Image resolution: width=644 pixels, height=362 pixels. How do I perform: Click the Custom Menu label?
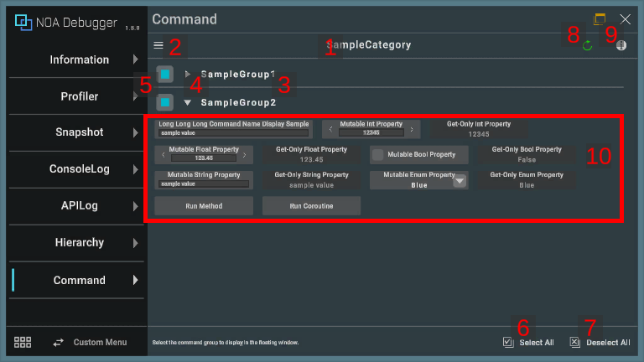click(x=100, y=342)
